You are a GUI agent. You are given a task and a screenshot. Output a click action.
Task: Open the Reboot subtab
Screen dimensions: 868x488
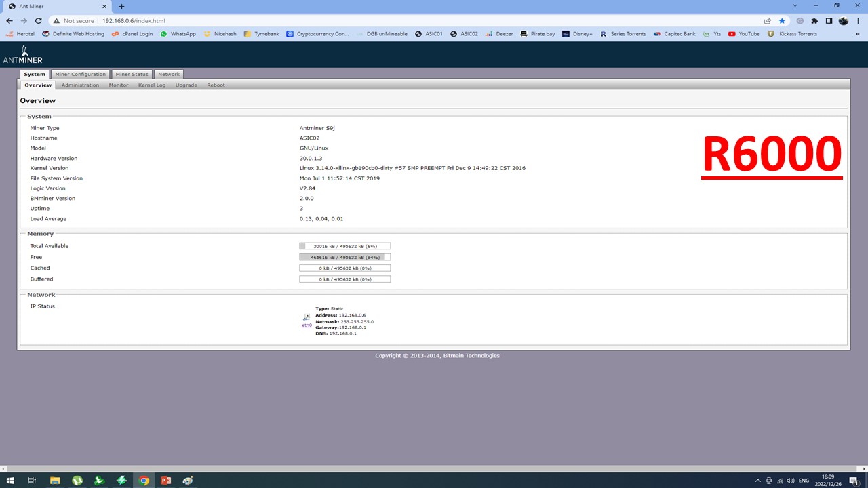click(x=216, y=85)
